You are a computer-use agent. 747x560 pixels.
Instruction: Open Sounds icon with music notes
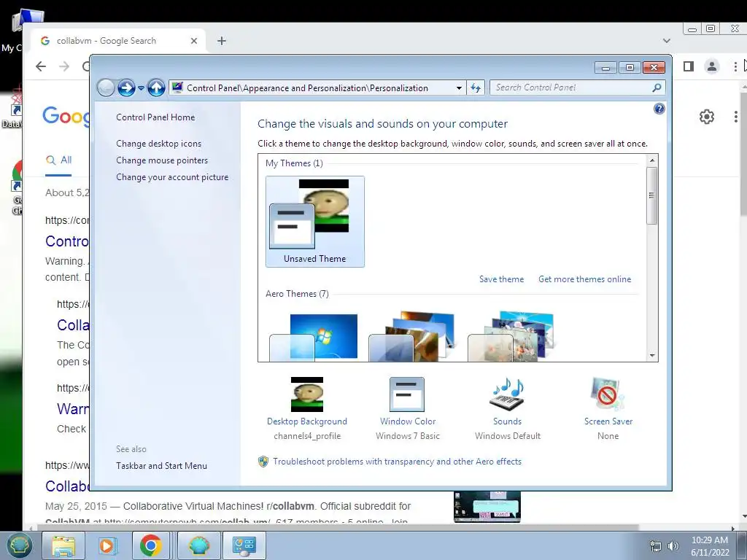pos(507,394)
